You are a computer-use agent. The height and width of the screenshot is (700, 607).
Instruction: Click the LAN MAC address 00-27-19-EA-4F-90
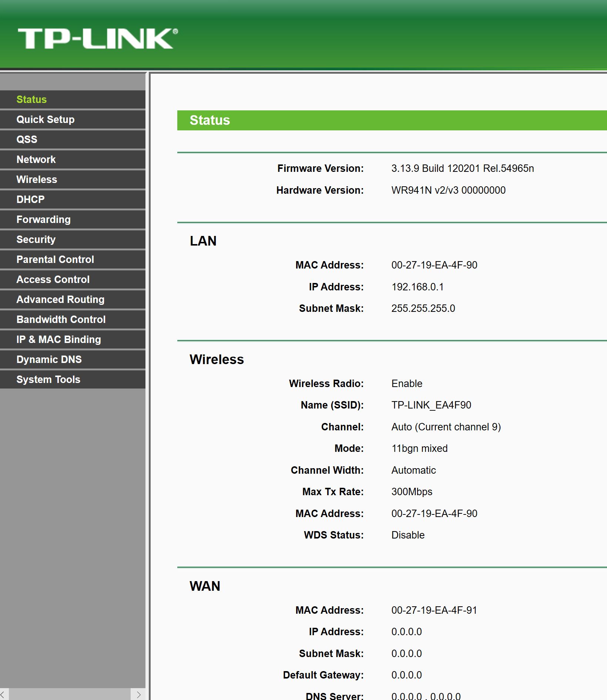click(435, 265)
